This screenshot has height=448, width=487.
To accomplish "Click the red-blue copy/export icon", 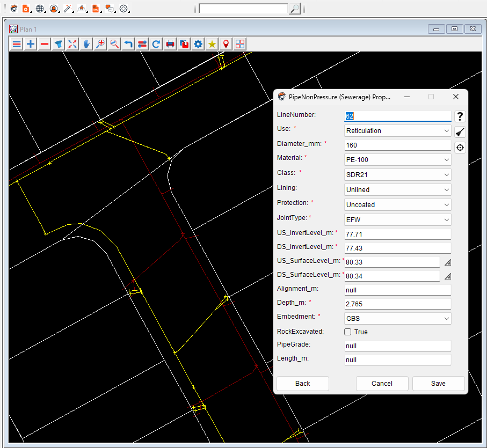I will (184, 44).
